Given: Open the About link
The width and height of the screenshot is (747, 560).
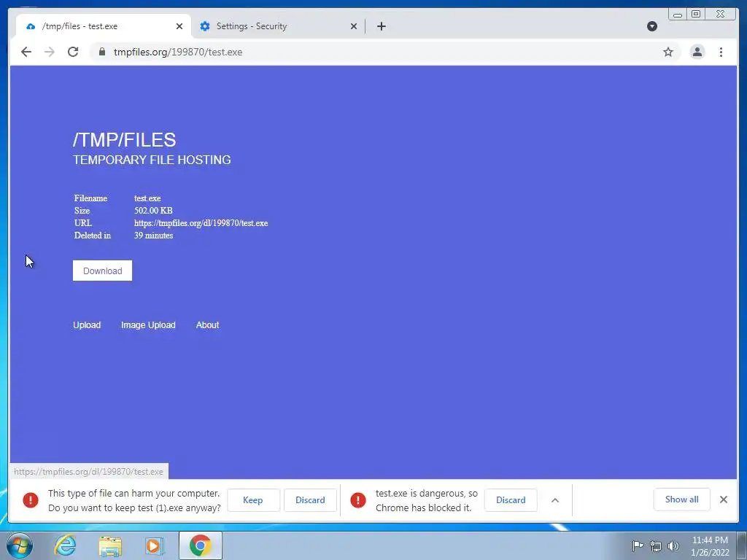Looking at the screenshot, I should coord(208,324).
